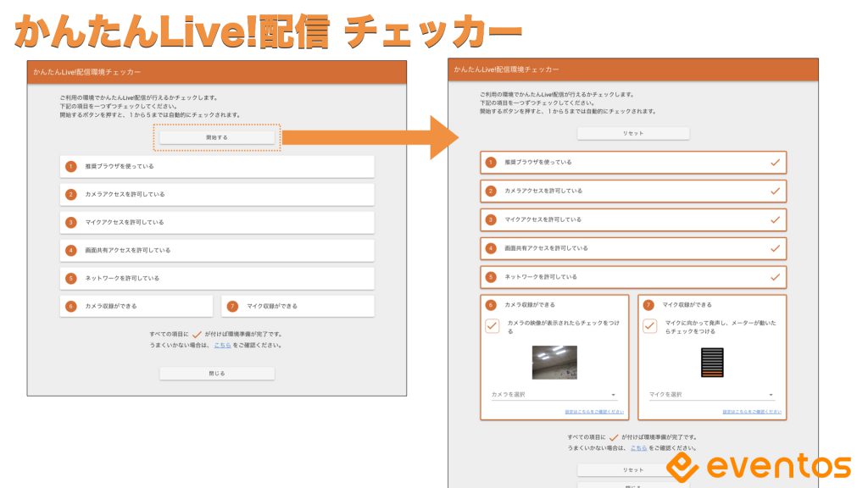Select カメラアクセスを許可している text in left window
868x488 pixels.
pos(125,194)
